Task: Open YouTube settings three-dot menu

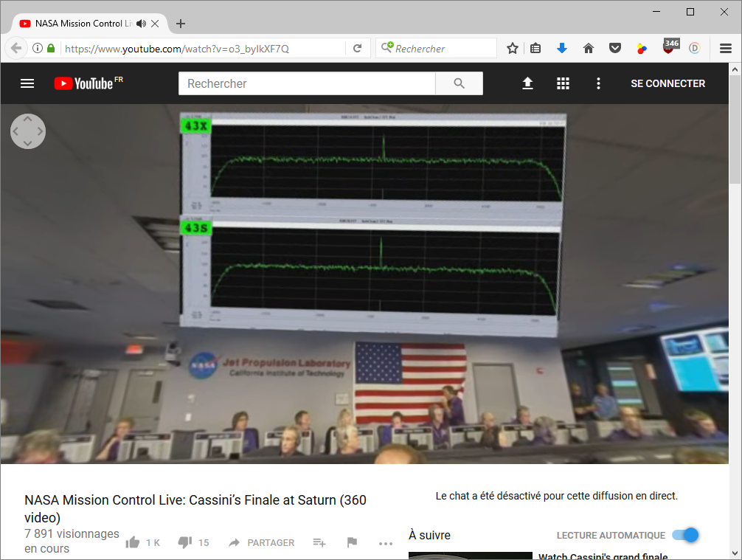Action: [598, 83]
